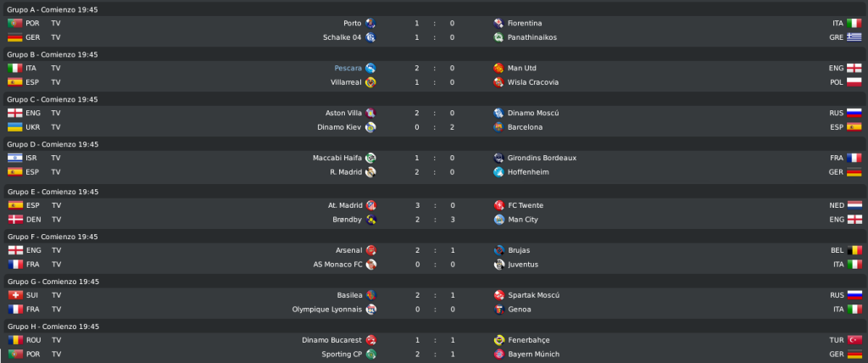Viewport: 868px width, 363px height.
Task: Click the Fenerbahçe club badge
Action: [x=498, y=340]
